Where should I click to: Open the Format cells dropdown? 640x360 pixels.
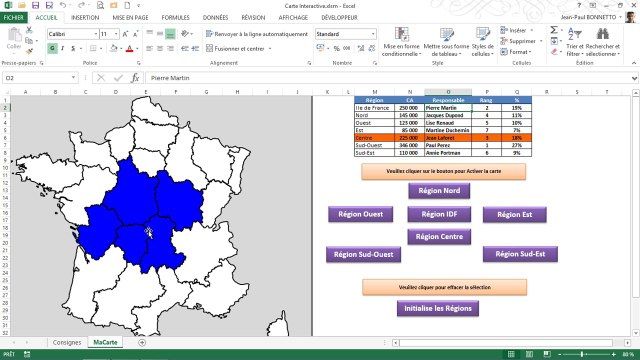516,52
